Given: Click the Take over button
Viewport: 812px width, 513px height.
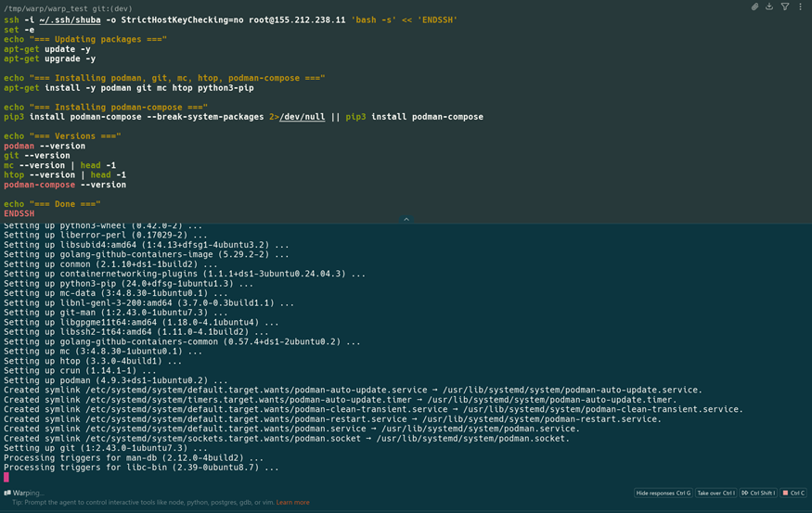Looking at the screenshot, I should tap(715, 494).
